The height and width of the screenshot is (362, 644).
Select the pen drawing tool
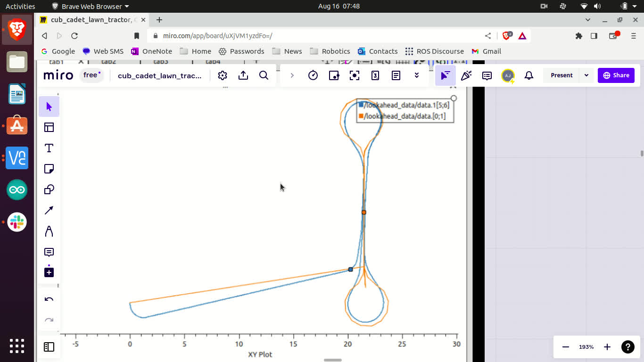49,231
